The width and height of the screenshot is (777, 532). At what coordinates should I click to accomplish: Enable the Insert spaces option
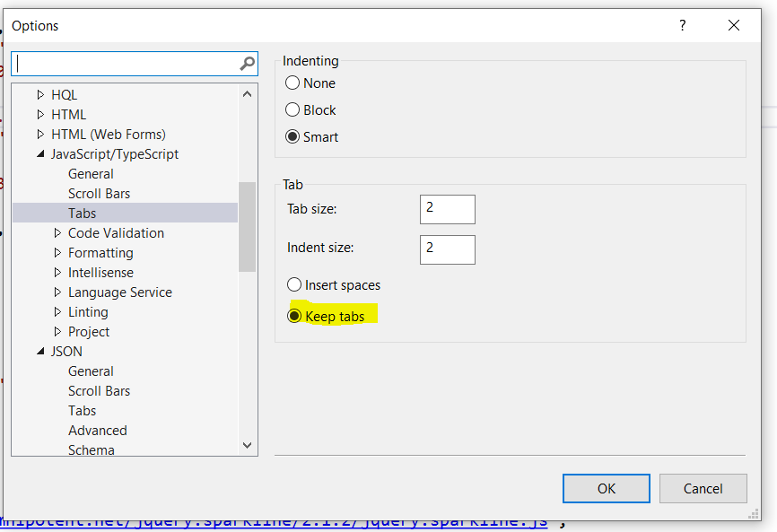coord(294,285)
